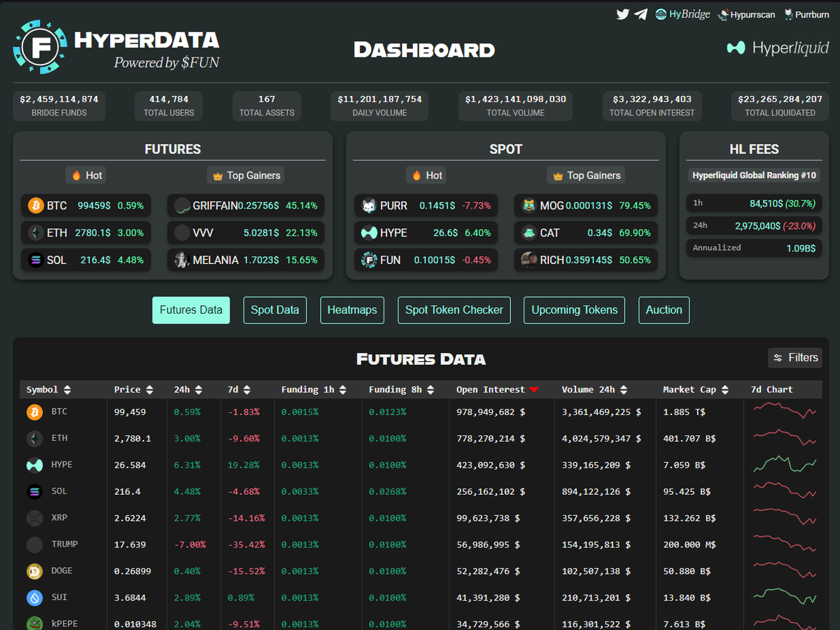Click the BTC coin icon in Futures Hot

pyautogui.click(x=36, y=206)
